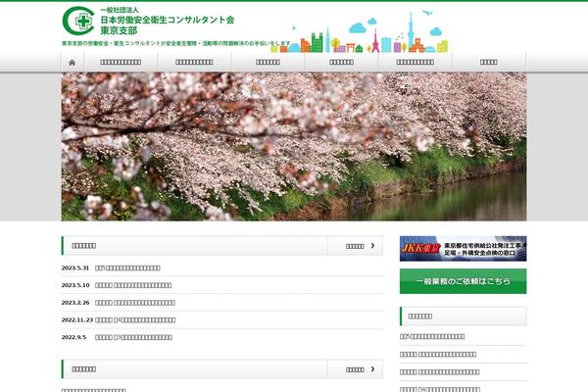The width and height of the screenshot is (588, 392).
Task: Open the news item dated 2023.5.31
Action: point(127,268)
